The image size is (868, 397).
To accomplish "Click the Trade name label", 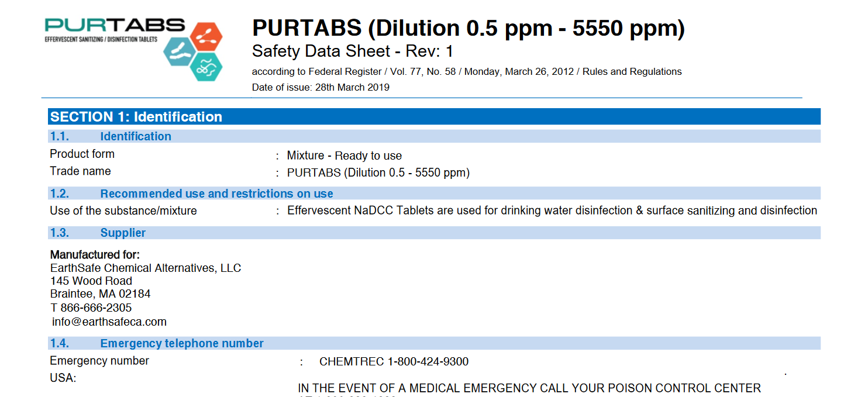I will click(80, 171).
